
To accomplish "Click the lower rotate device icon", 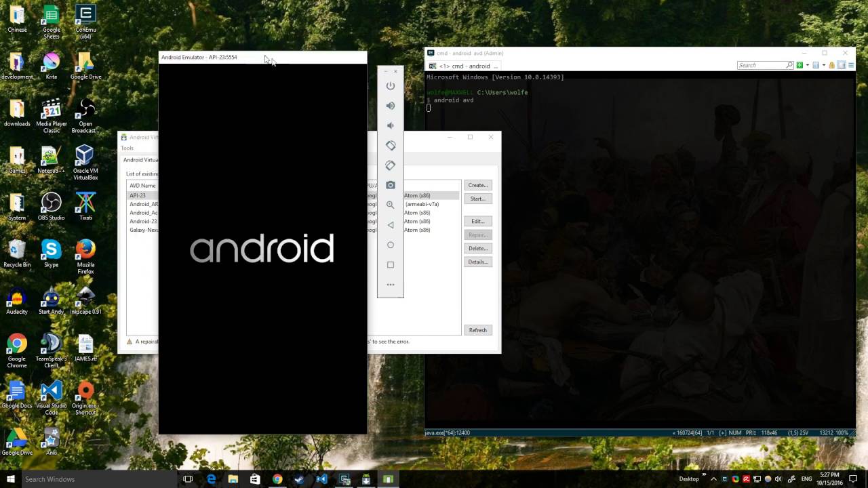I will [390, 165].
